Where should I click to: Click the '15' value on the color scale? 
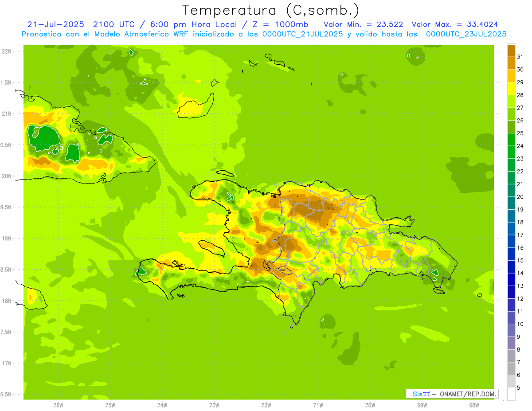[520, 261]
